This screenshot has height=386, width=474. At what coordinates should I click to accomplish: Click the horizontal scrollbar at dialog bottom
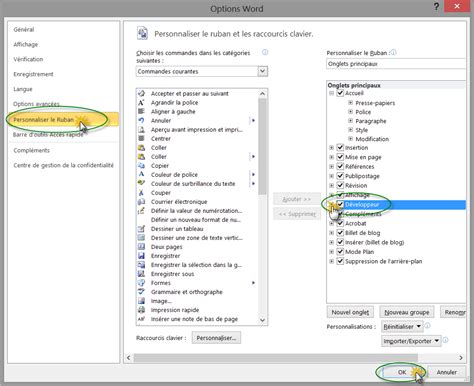pyautogui.click(x=275, y=358)
